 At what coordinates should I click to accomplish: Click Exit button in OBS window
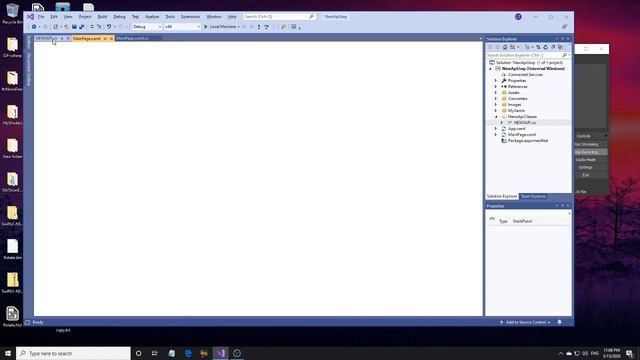[591, 175]
